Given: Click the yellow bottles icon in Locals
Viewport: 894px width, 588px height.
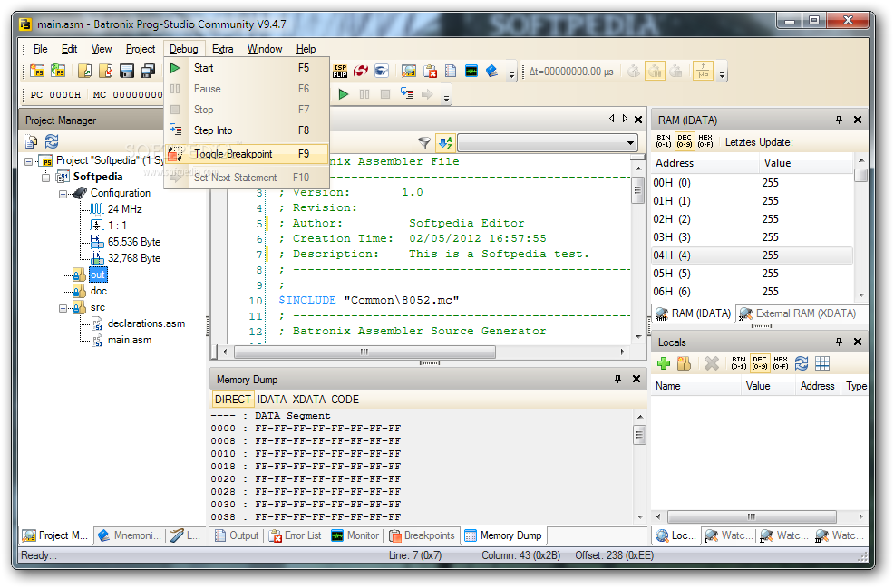Looking at the screenshot, I should tap(685, 363).
